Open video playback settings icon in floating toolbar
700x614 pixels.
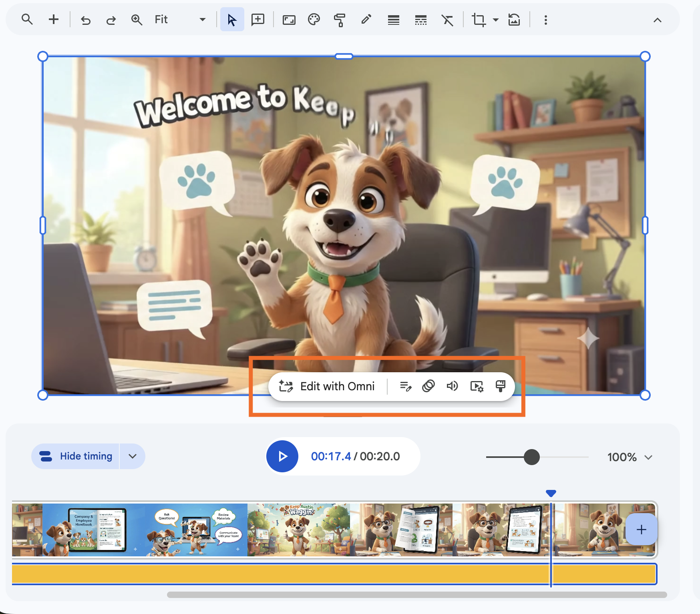click(477, 386)
